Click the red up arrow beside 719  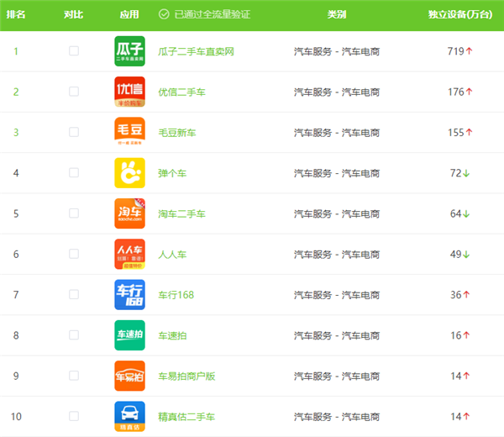point(469,50)
